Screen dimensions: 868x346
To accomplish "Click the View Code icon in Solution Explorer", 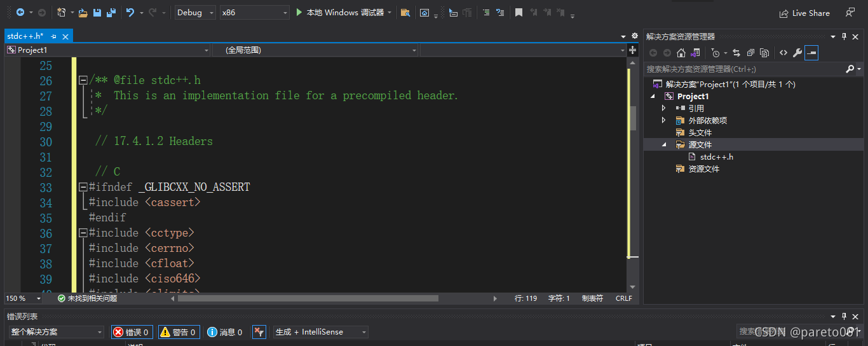I will pos(783,53).
